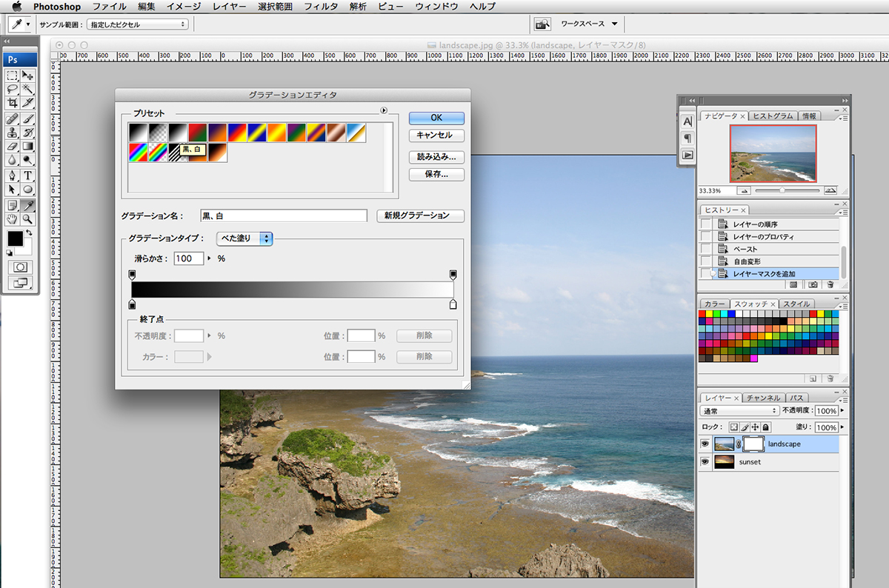The height and width of the screenshot is (588, 889).
Task: Click the trash icon in History panel
Action: 830,284
